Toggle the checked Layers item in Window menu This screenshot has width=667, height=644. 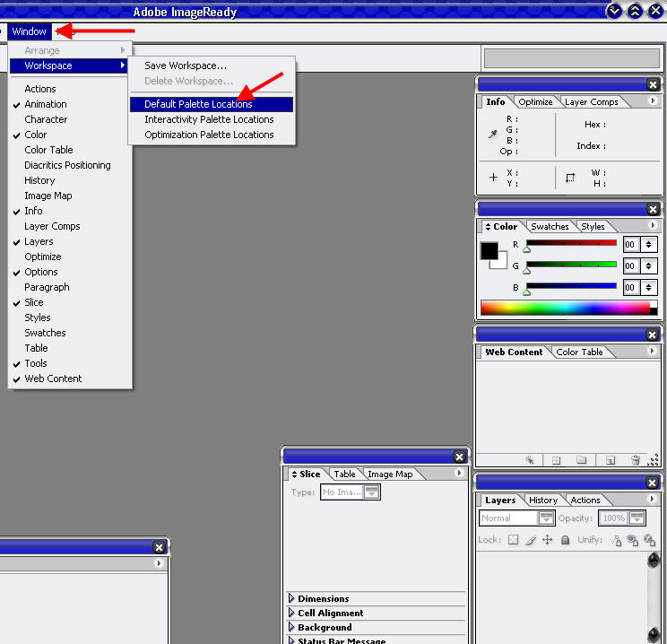point(39,241)
